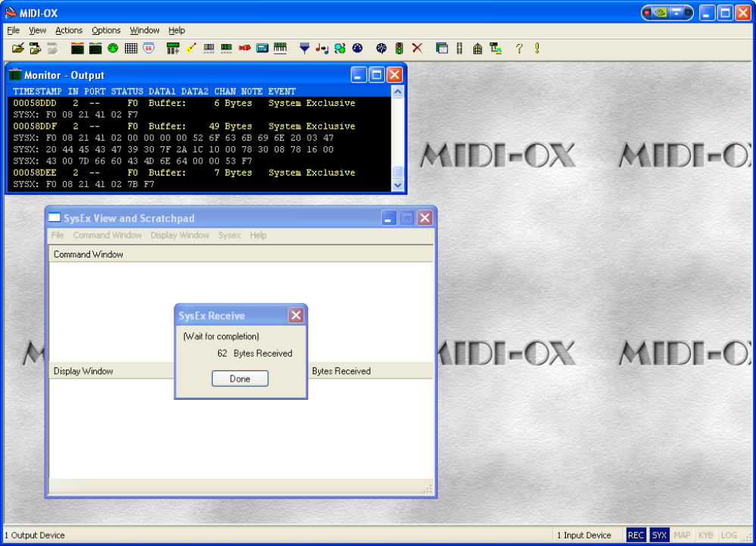Screen dimensions: 756x546
Task: Click the teal SysEx window toolbar icon
Action: click(x=262, y=48)
